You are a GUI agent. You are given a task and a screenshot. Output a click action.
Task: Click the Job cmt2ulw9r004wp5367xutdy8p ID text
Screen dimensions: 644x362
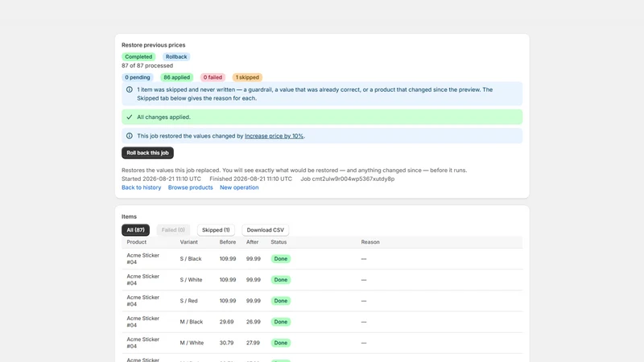(348, 179)
